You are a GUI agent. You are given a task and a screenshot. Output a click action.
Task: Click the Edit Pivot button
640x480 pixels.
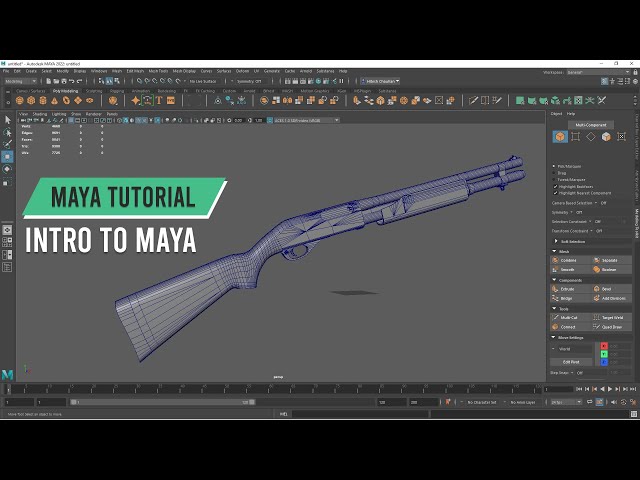point(571,362)
